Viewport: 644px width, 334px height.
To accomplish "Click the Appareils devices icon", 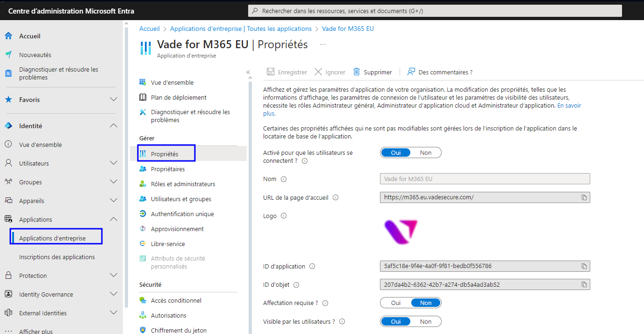I will pos(8,201).
